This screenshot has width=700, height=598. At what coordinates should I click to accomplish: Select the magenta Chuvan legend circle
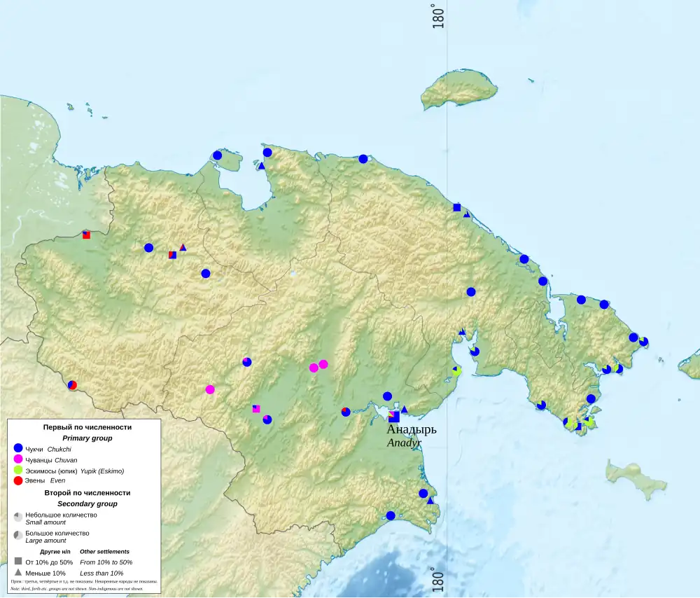(x=18, y=459)
